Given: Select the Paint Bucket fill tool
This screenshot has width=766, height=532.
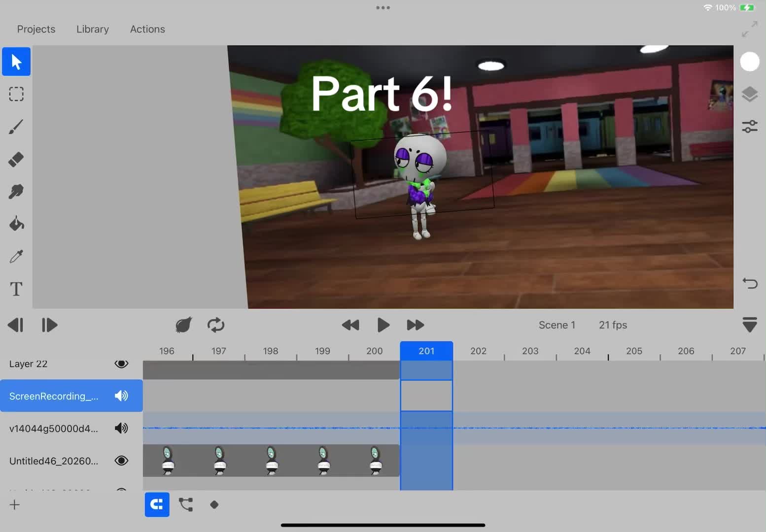Looking at the screenshot, I should [16, 224].
